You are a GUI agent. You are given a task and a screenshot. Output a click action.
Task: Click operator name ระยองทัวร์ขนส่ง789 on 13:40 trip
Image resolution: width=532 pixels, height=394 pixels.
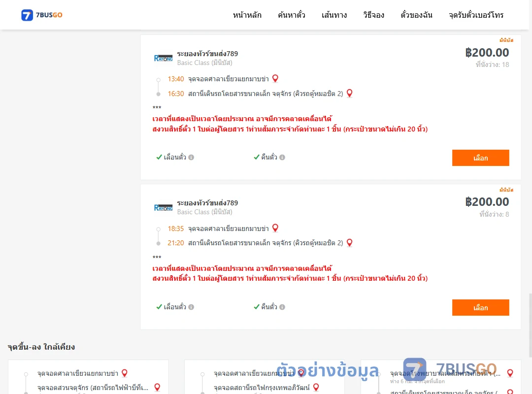coord(207,54)
